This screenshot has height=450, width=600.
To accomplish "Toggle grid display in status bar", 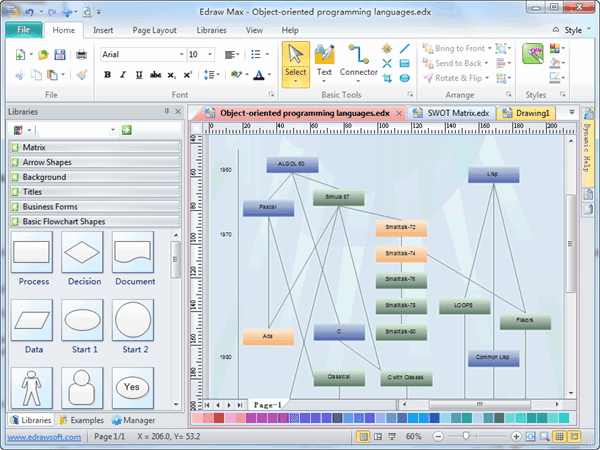I will [559, 437].
